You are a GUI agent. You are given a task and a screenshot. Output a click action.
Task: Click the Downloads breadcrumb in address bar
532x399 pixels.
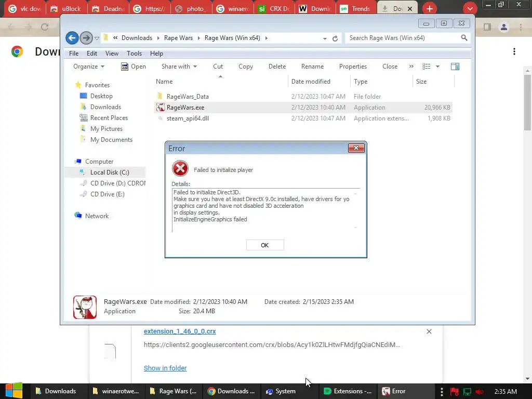[137, 38]
